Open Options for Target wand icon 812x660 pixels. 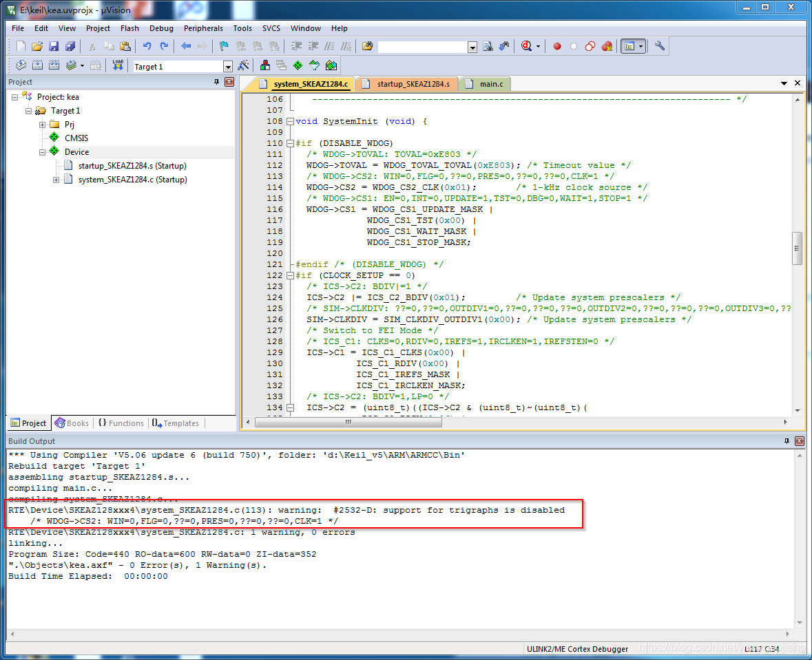click(x=243, y=65)
